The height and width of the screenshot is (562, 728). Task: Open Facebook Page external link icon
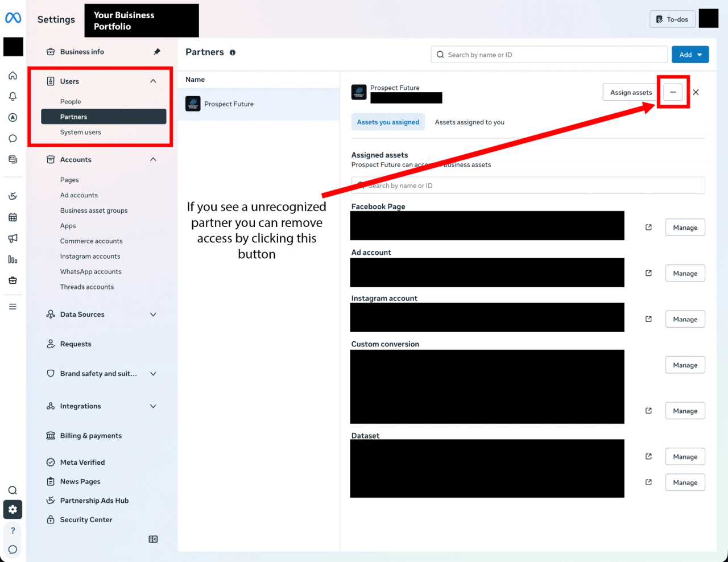point(648,228)
